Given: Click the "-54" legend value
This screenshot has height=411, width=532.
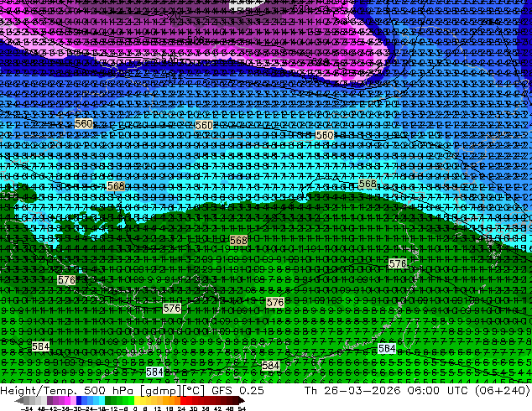Looking at the screenshot, I should click(x=27, y=408).
